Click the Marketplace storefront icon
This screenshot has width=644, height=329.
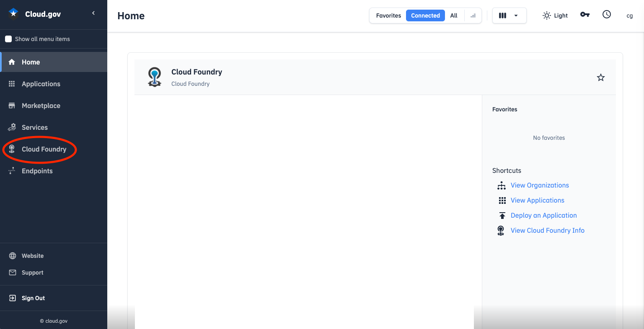pos(12,105)
